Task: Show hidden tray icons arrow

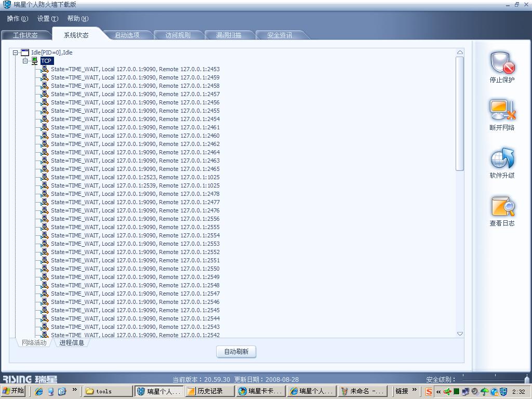Action: [x=438, y=392]
